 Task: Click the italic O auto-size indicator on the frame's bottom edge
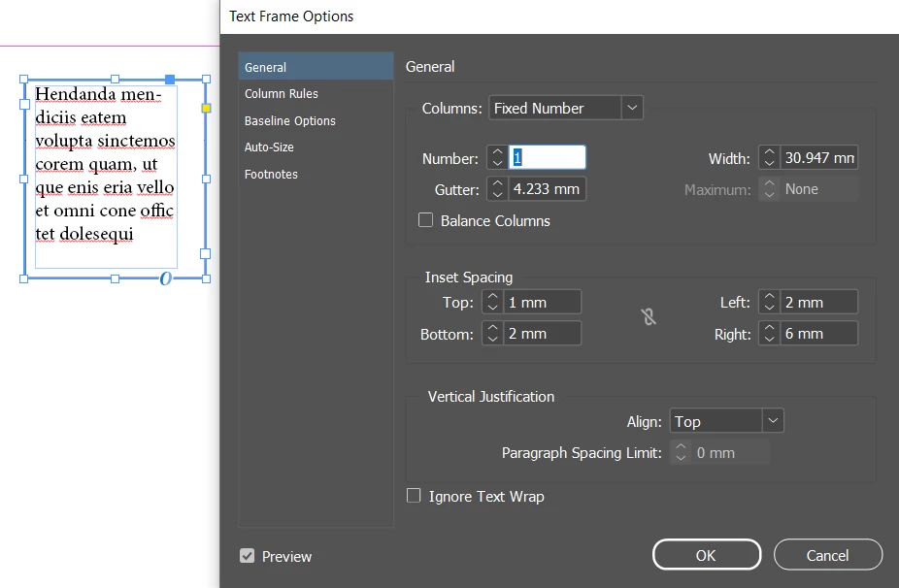(165, 278)
